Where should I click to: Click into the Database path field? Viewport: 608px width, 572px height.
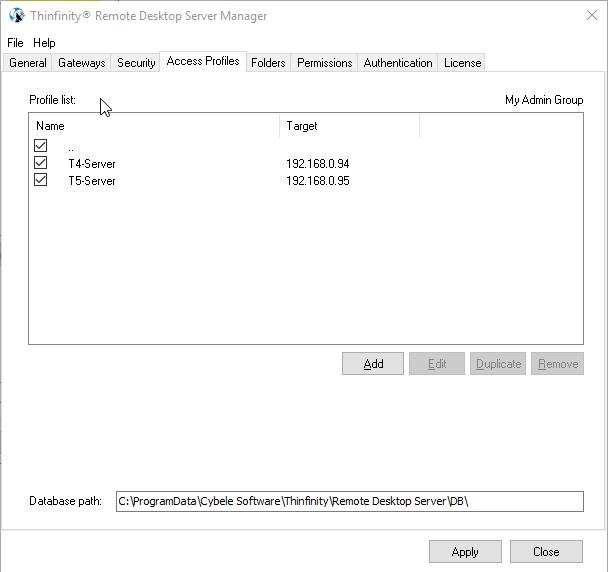[x=350, y=501]
